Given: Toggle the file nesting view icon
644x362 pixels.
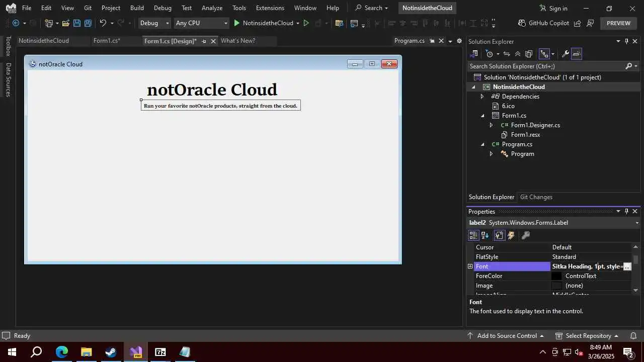Looking at the screenshot, I should (x=544, y=54).
